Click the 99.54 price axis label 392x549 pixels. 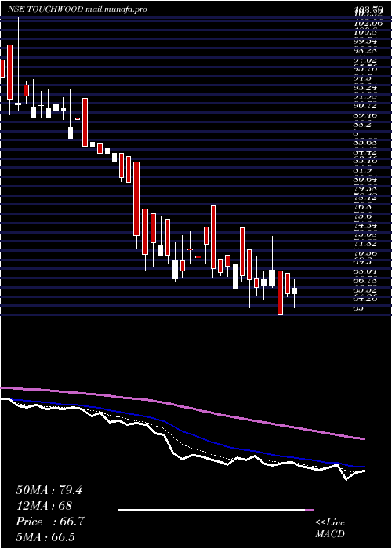tap(365, 42)
